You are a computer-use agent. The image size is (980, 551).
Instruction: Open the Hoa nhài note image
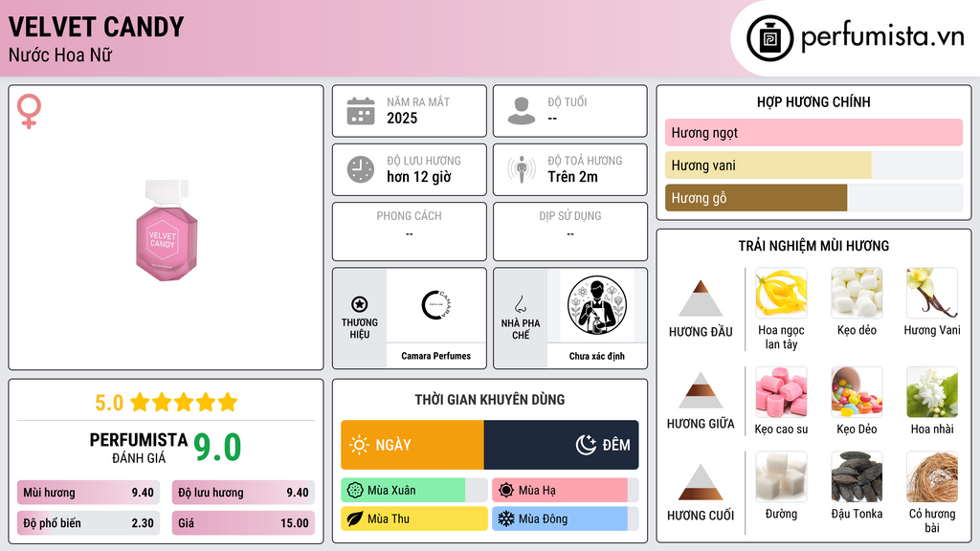[932, 392]
